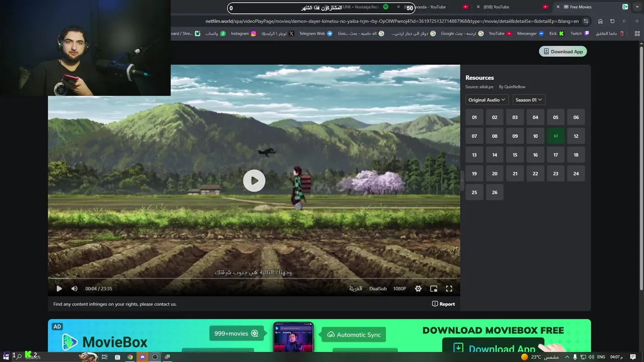Click the greyed-out forward arrow
The width and height of the screenshot is (644, 362).
pos(637,21)
